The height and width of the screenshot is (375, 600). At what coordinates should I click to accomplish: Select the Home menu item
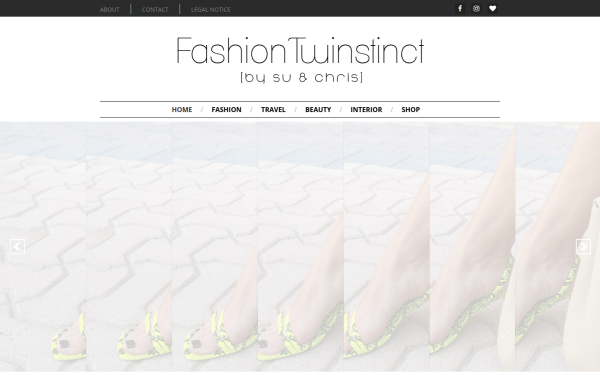pos(182,109)
